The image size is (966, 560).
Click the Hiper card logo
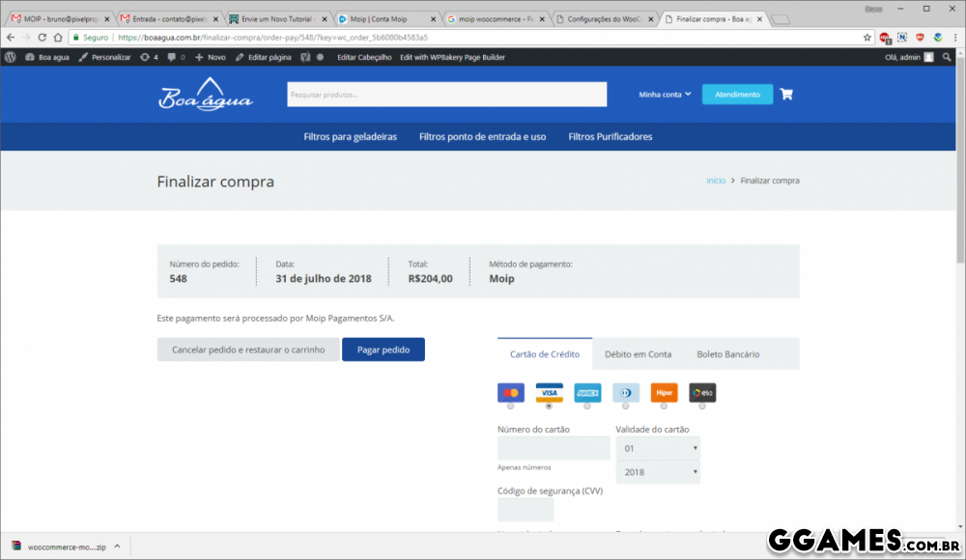pos(664,392)
